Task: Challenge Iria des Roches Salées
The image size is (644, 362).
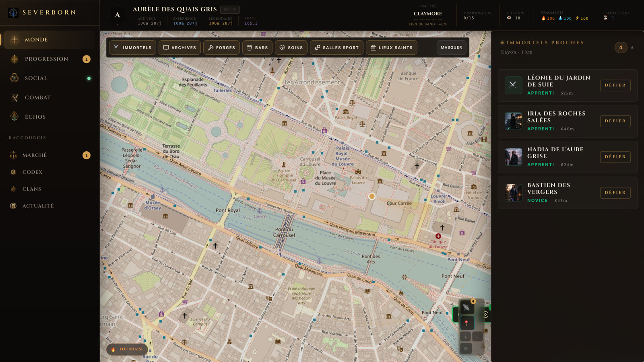Action: pyautogui.click(x=615, y=121)
